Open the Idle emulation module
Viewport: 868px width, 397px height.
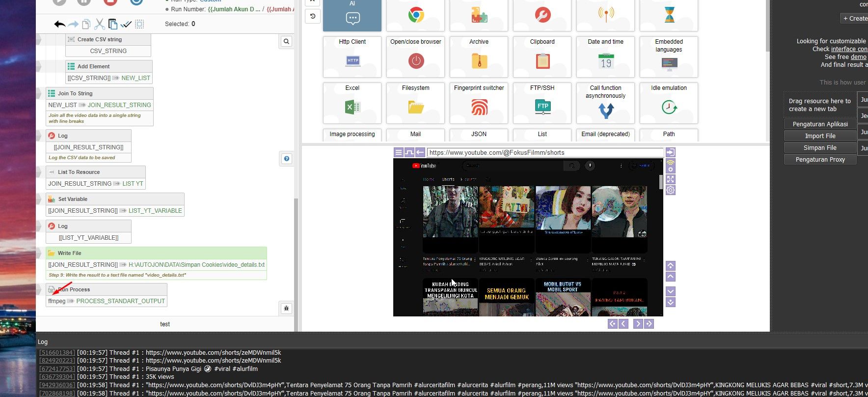669,103
